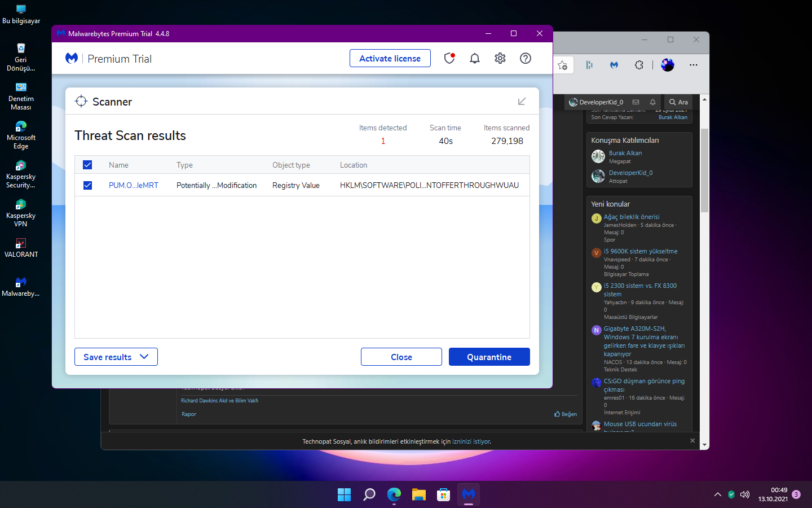The image size is (812, 508).
Task: Select the Denetim Masası desktop icon
Action: coord(21,96)
